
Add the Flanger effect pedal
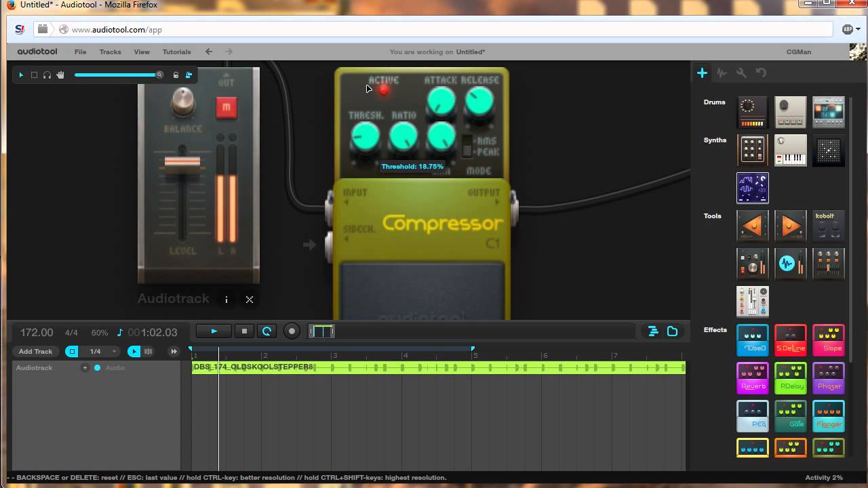pyautogui.click(x=829, y=416)
